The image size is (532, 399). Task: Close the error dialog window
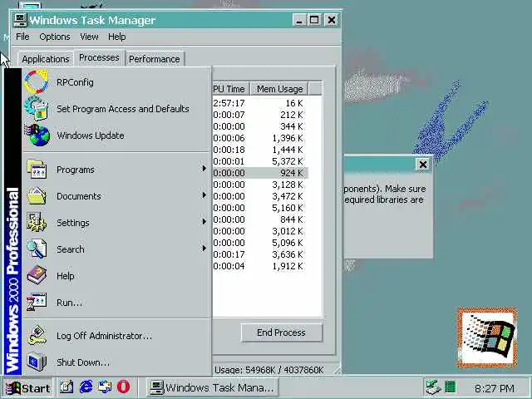point(423,165)
